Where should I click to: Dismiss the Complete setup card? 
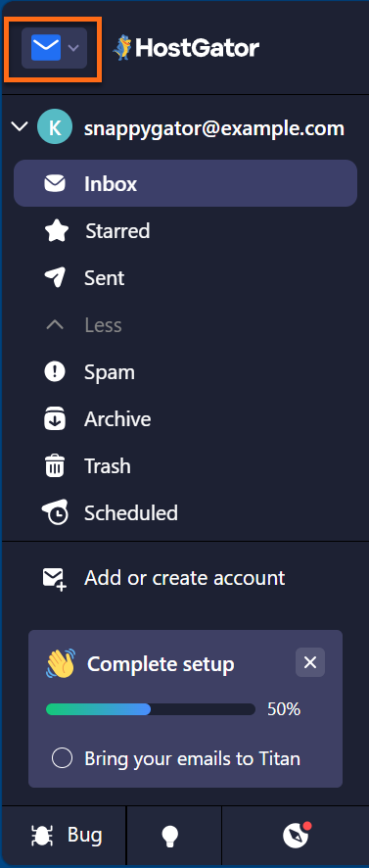[310, 662]
